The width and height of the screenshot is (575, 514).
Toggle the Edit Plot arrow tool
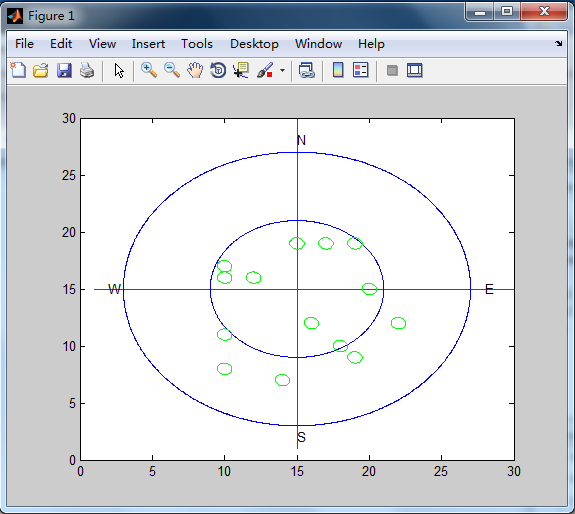click(x=119, y=70)
